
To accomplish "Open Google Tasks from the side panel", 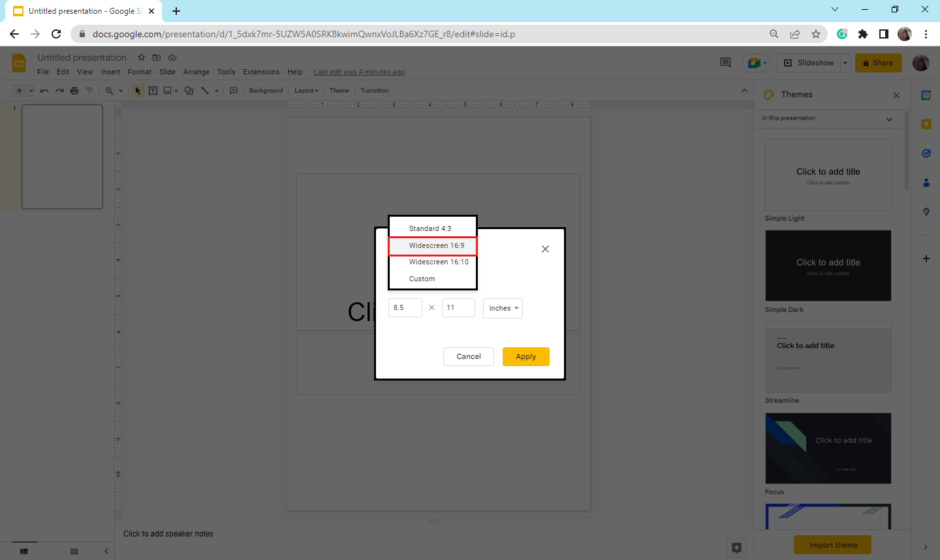I will (926, 153).
